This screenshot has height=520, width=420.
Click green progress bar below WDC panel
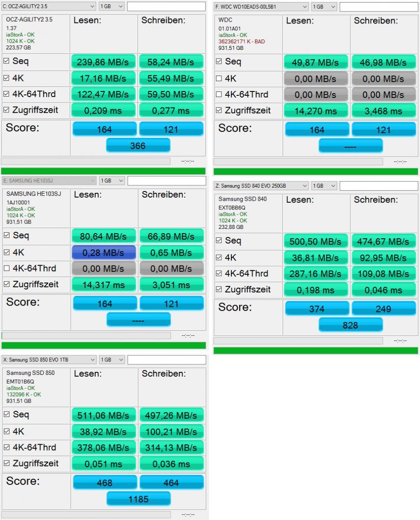[316, 171]
